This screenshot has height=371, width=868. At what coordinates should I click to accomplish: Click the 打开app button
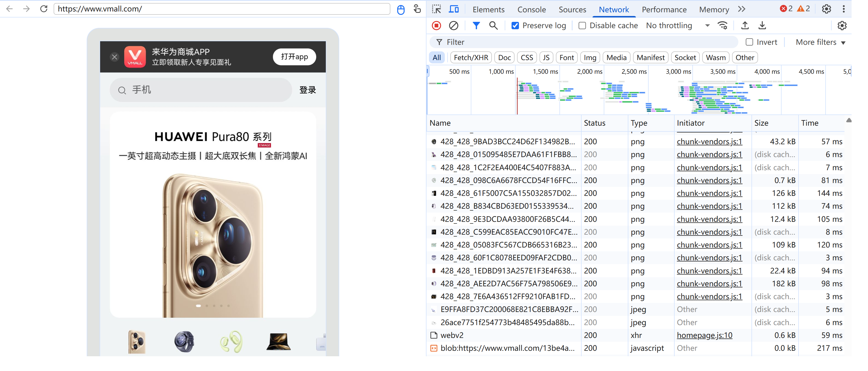point(295,57)
